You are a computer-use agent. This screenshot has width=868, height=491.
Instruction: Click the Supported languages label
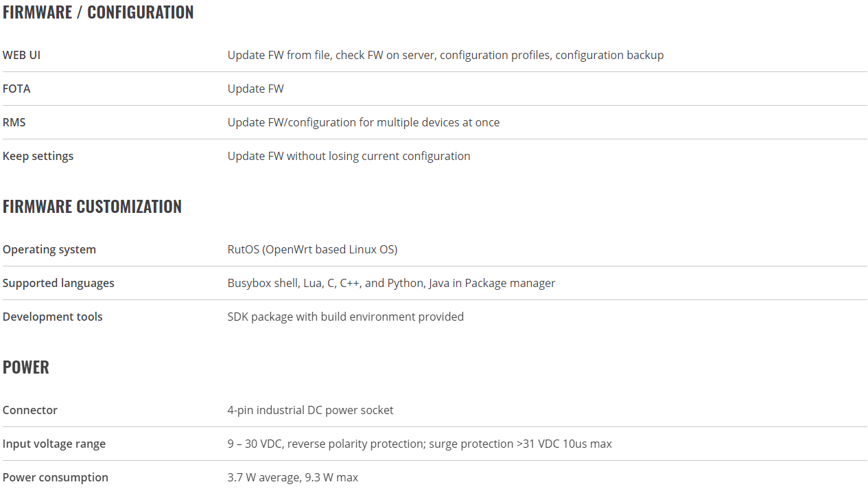tap(58, 283)
